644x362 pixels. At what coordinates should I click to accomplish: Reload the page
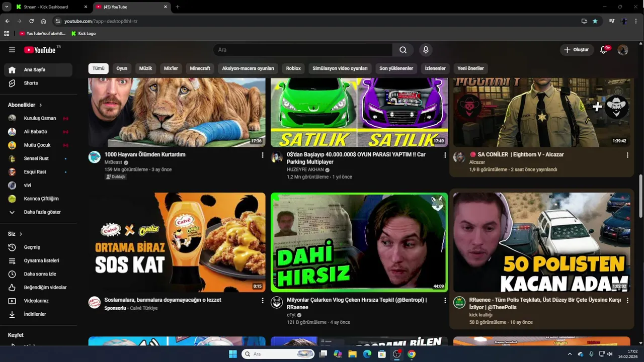coord(31,21)
